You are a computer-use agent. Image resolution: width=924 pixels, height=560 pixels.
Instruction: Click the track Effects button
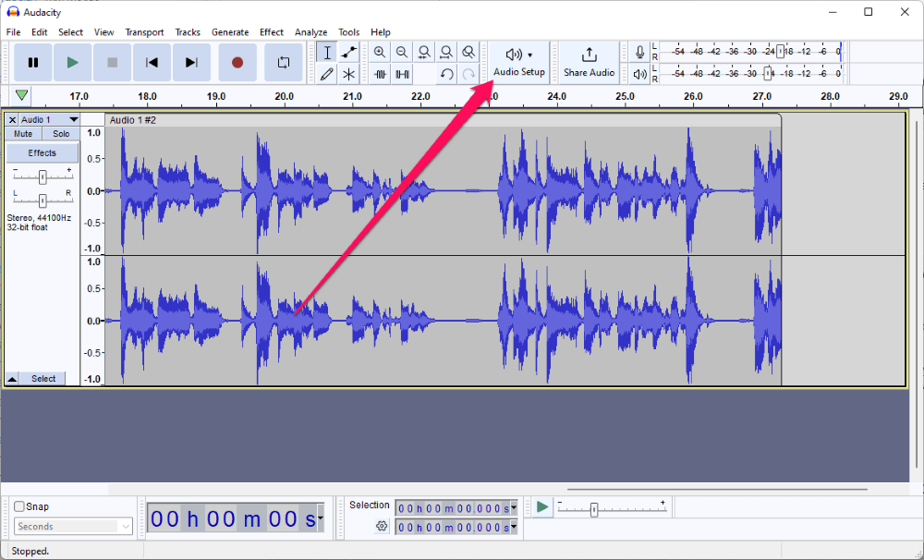pos(42,152)
